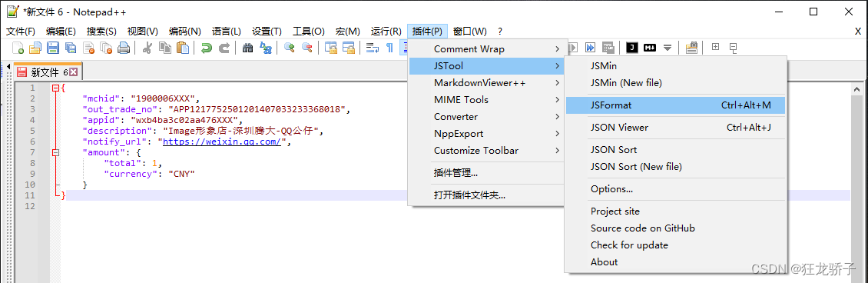Toggle synchronize vertical scrolling icon
The image size is (868, 283).
(330, 48)
